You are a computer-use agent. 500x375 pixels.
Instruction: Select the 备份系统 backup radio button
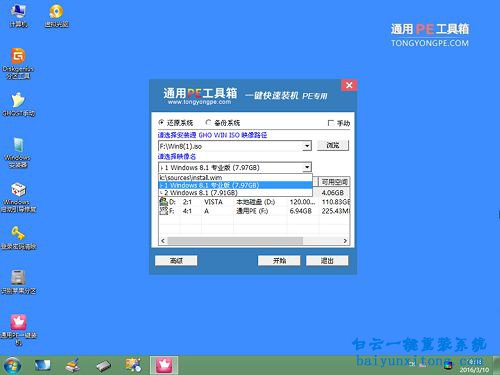(x=208, y=122)
